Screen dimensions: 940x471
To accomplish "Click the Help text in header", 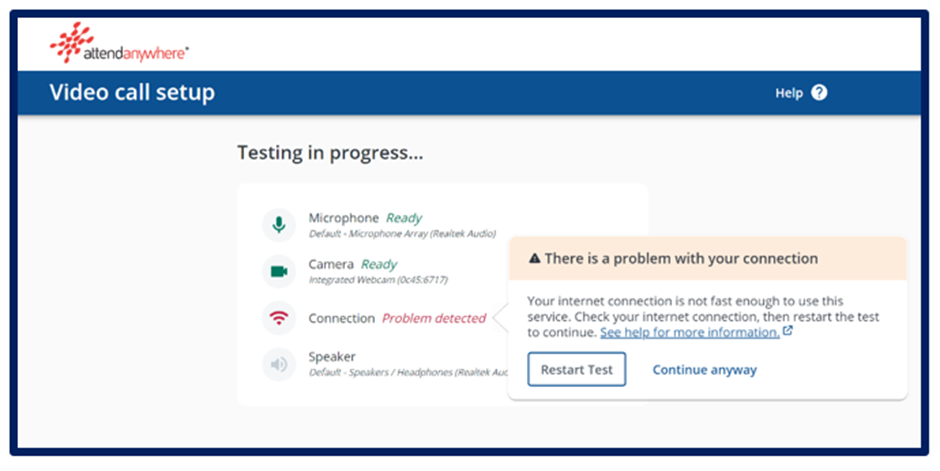I will 789,93.
